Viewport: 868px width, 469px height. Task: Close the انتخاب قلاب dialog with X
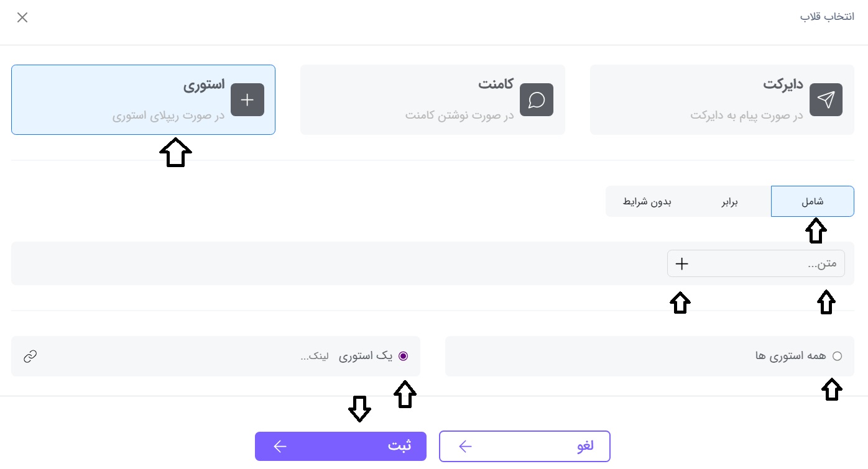tap(22, 17)
